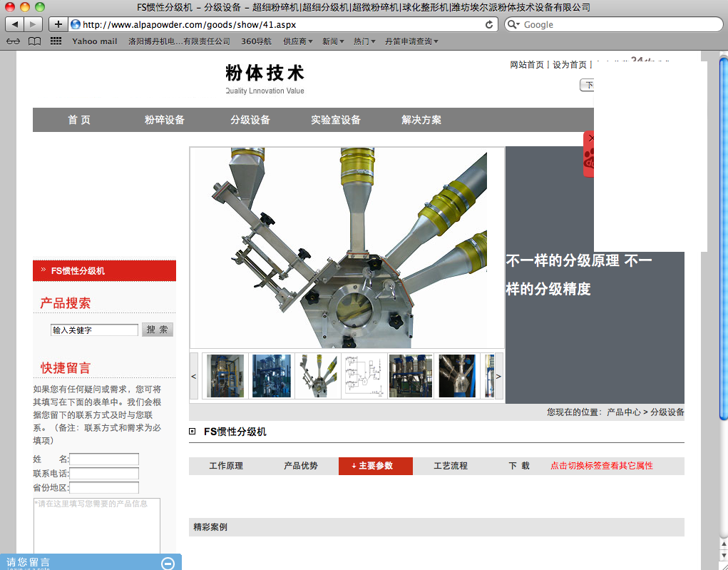The image size is (728, 570).
Task: Open the 粉碎设备 navigation menu
Action: (x=165, y=120)
